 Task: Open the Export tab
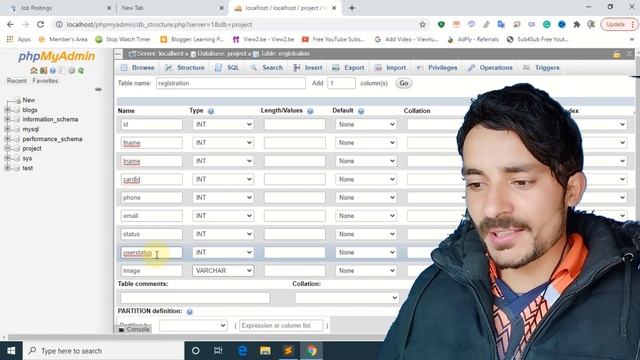click(348, 68)
